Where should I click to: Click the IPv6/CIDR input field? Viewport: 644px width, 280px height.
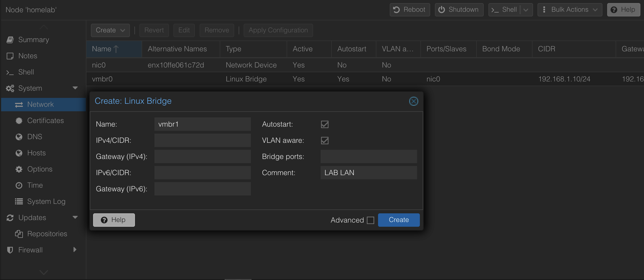point(203,173)
